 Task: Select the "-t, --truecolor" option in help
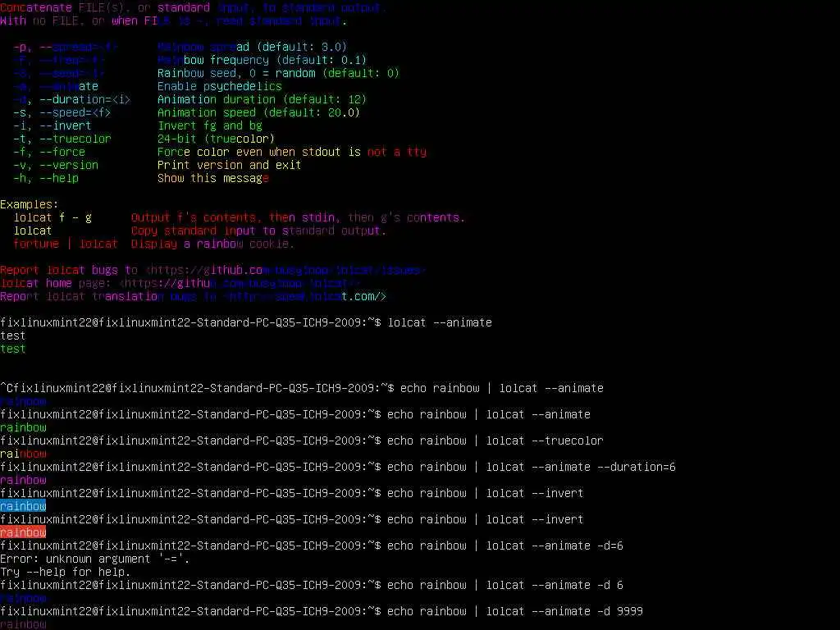pos(62,139)
